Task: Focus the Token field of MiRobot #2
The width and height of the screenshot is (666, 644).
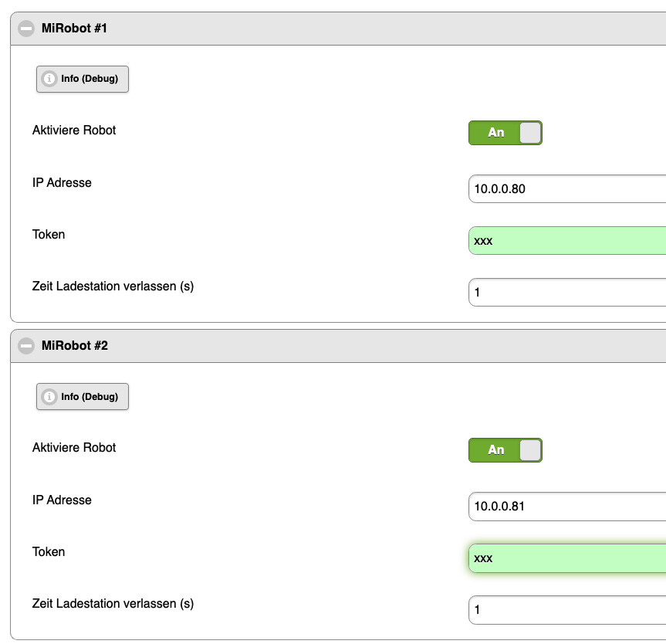Action: pos(567,558)
